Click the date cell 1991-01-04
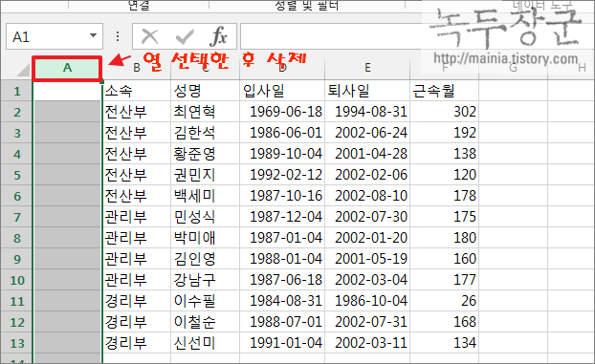This screenshot has width=595, height=364. [282, 344]
